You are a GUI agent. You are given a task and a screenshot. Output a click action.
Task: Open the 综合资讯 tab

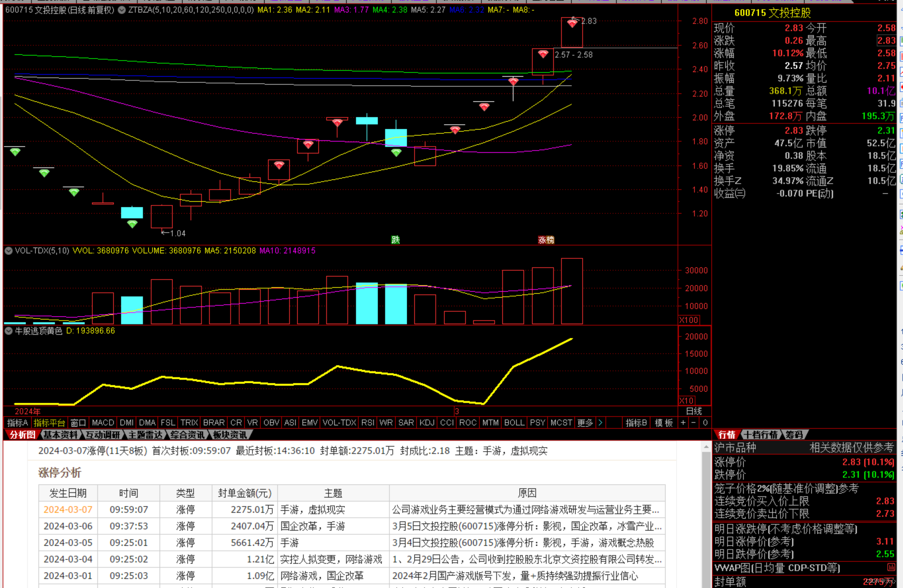pos(187,434)
